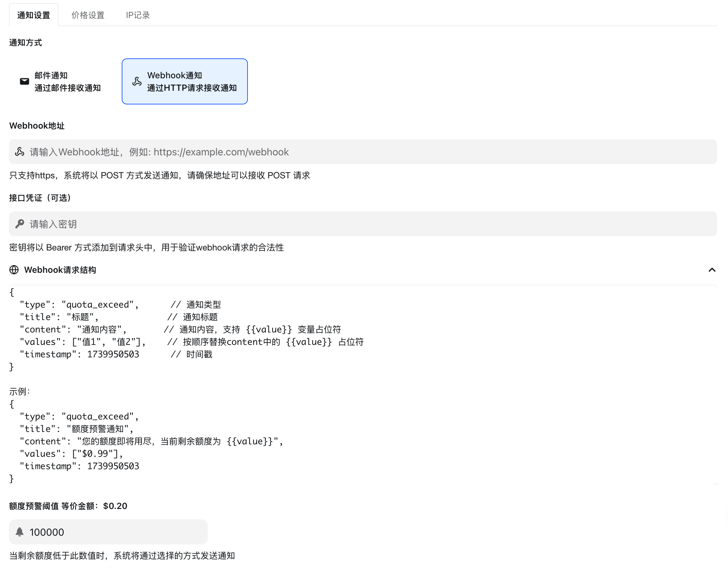
Task: Collapse the Webhook请求结构 section via chevron
Action: 712,270
